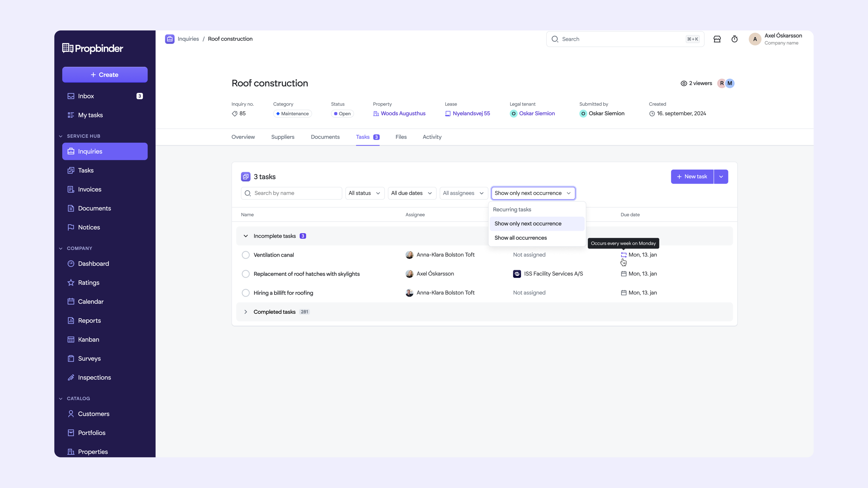
Task: Open Documents in sidebar
Action: pos(105,208)
